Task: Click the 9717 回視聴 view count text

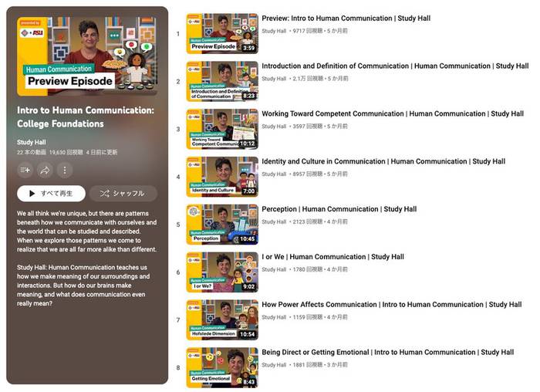Action: tap(308, 31)
